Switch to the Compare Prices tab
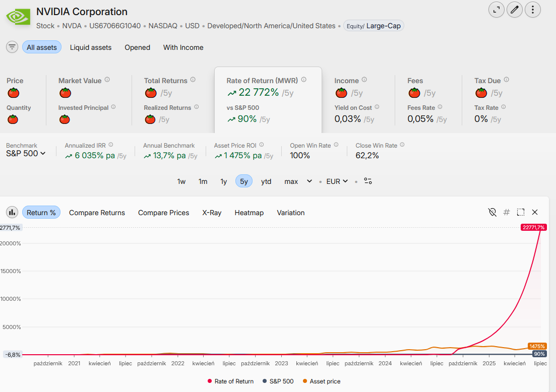Viewport: 556px width, 392px height. point(163,213)
